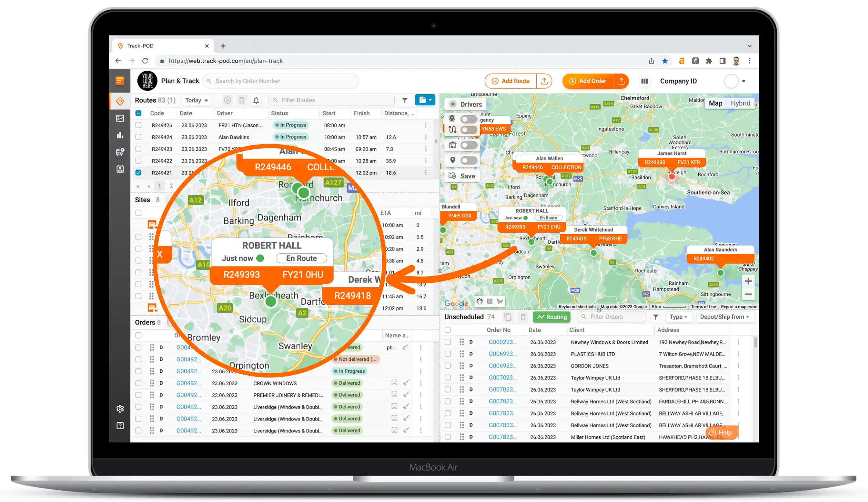The width and height of the screenshot is (868, 502).
Task: Click the column layout icon near Company ID
Action: 644,81
